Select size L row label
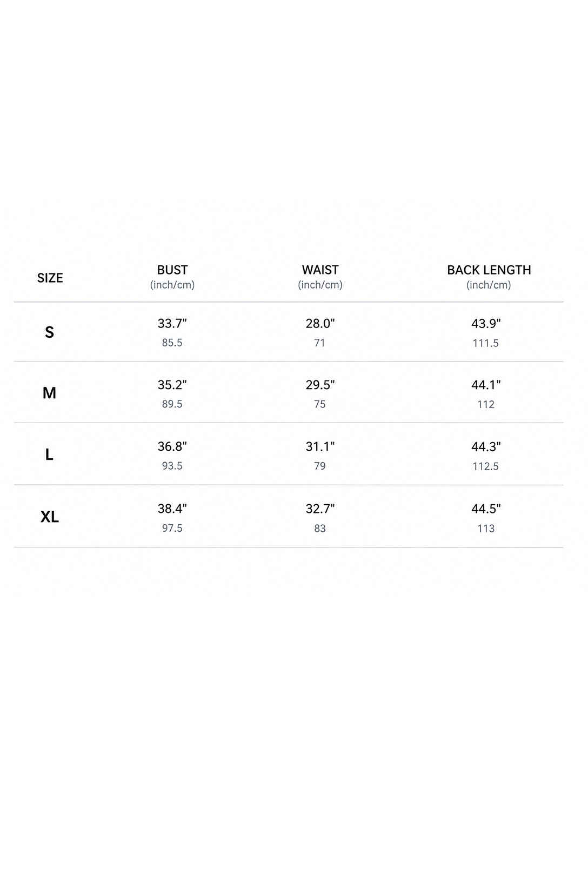Image resolution: width=588 pixels, height=882 pixels. coord(49,455)
